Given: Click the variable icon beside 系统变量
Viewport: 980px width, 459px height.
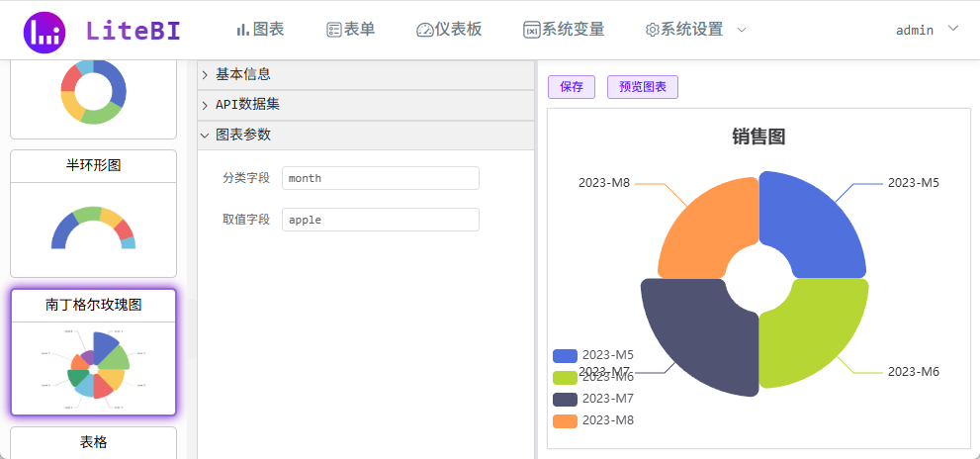Looking at the screenshot, I should [531, 30].
